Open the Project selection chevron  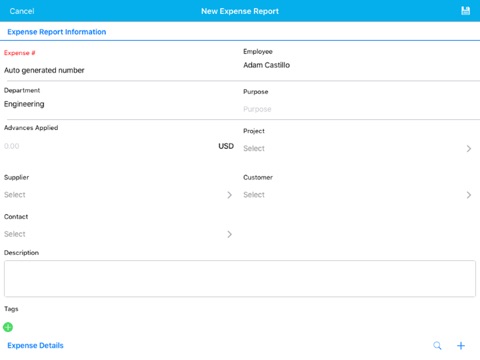point(469,148)
